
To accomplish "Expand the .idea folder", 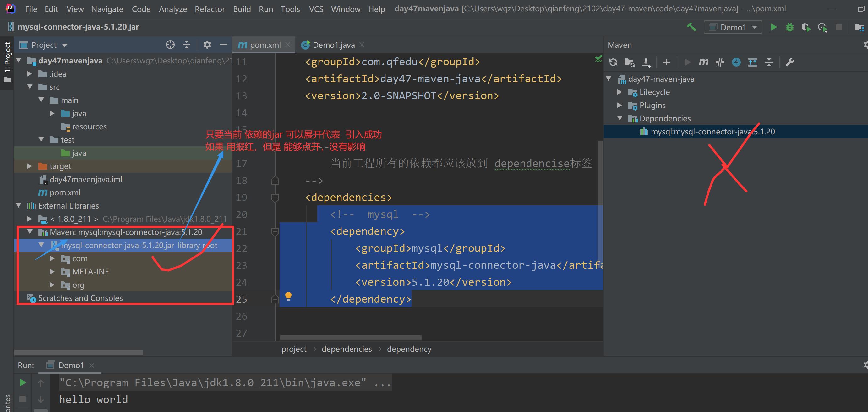I will pos(30,74).
